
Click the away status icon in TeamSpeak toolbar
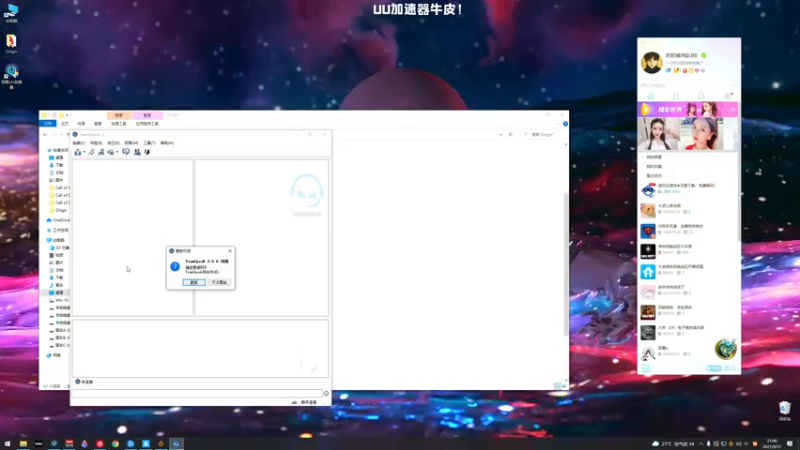(110, 152)
